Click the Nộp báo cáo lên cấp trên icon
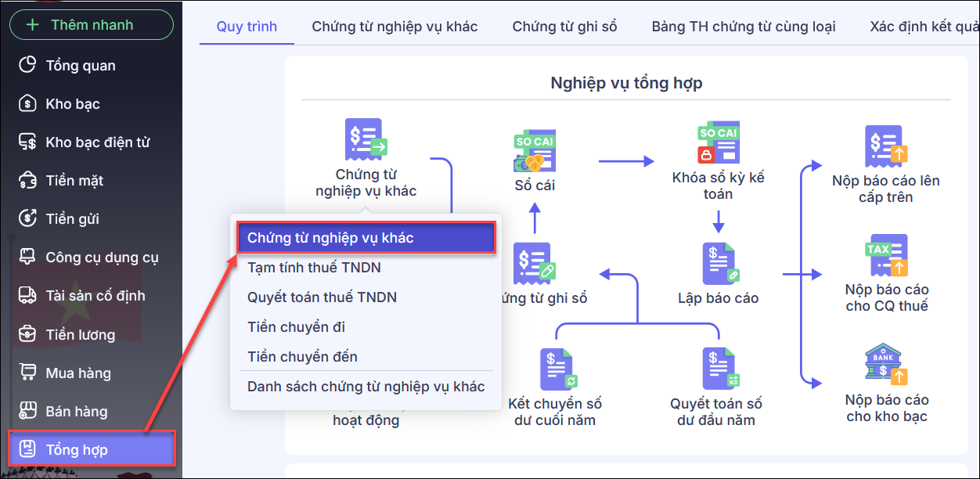The width and height of the screenshot is (980, 479). tap(886, 146)
